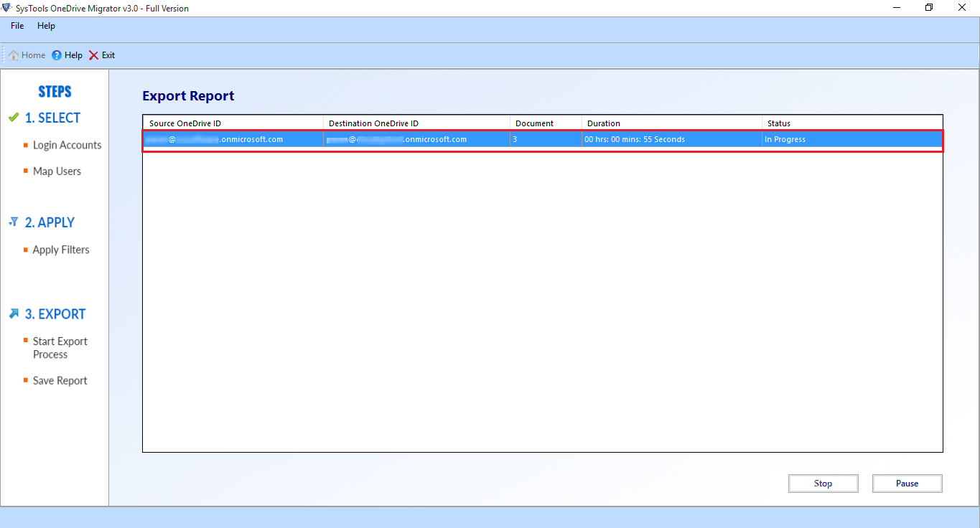The width and height of the screenshot is (980, 528).
Task: Click the filter funnel icon beside 2. APPLY
Action: (13, 222)
